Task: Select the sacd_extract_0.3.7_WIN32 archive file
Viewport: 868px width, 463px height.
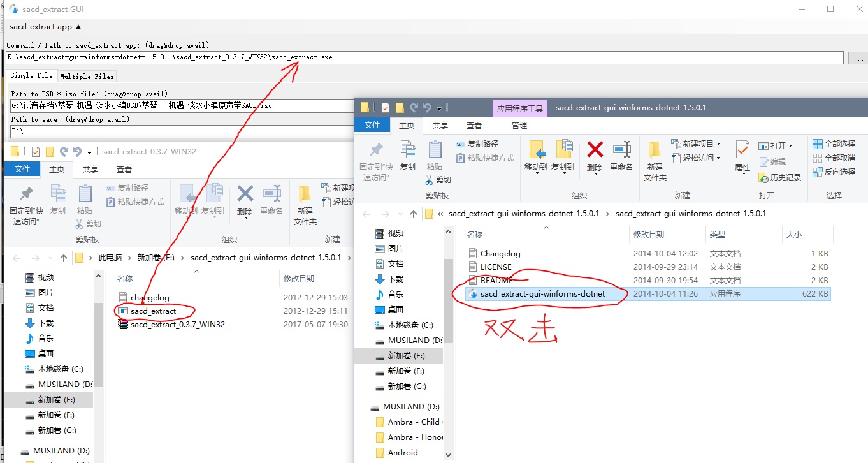Action: 177,325
